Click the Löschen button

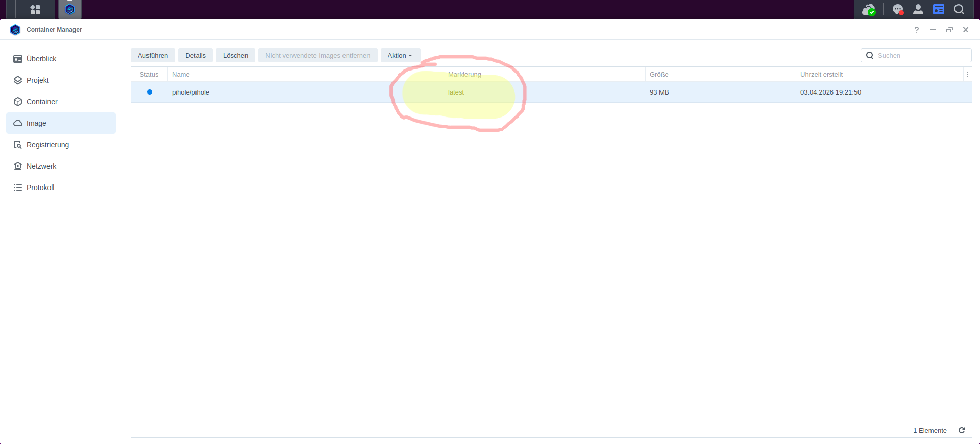coord(235,55)
